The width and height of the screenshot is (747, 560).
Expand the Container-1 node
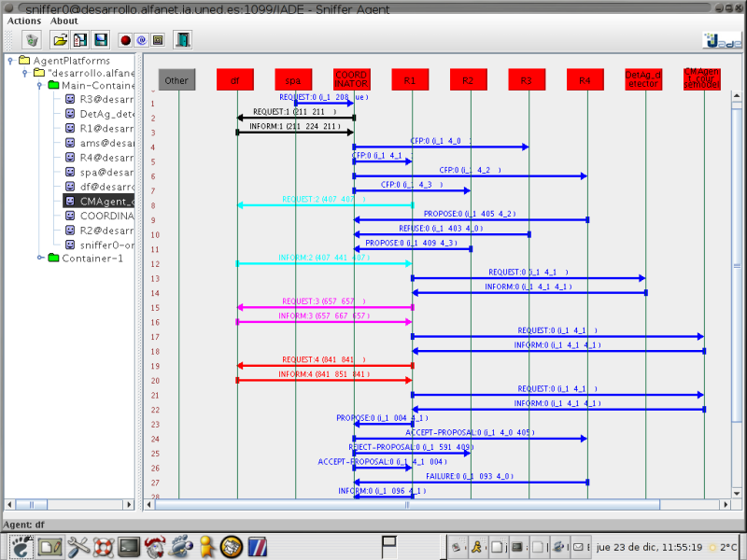tap(40, 259)
